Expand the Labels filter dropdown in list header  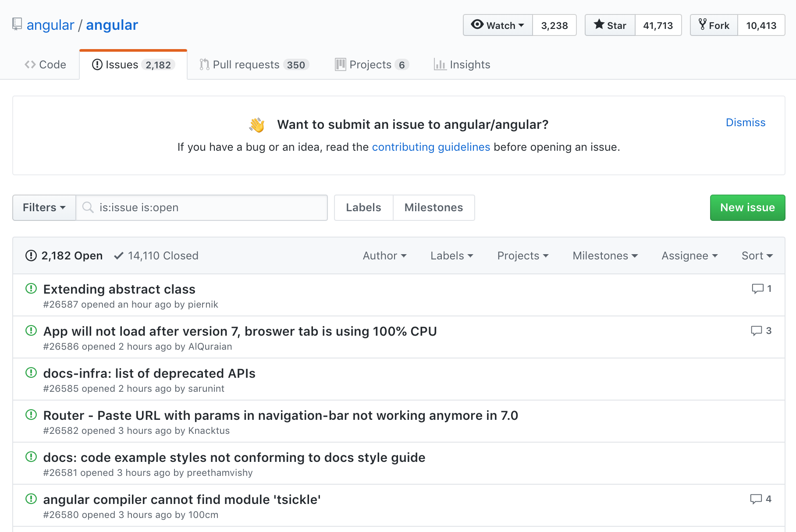tap(452, 255)
